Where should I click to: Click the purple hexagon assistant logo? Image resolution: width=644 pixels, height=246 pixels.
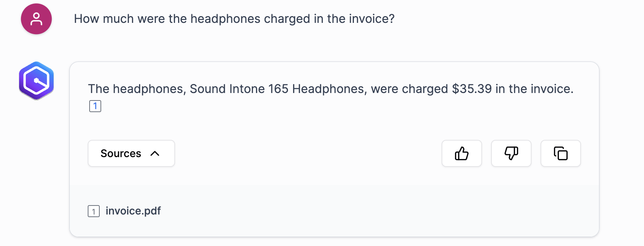point(36,81)
